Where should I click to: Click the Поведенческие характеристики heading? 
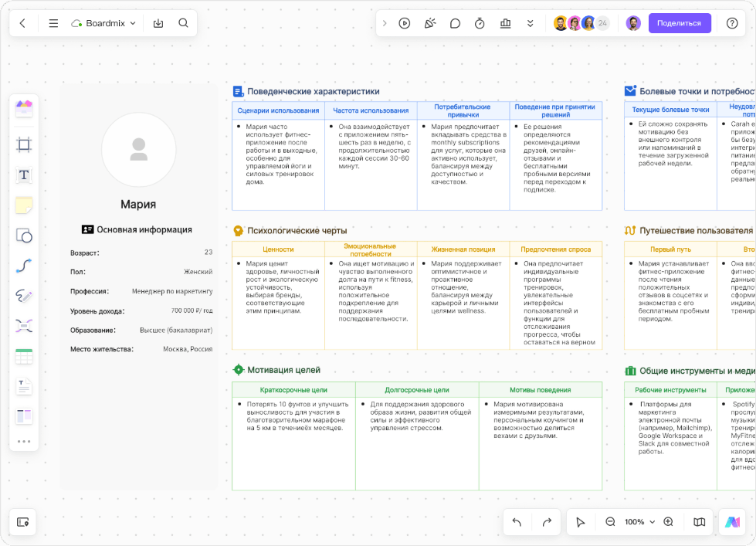(x=314, y=92)
